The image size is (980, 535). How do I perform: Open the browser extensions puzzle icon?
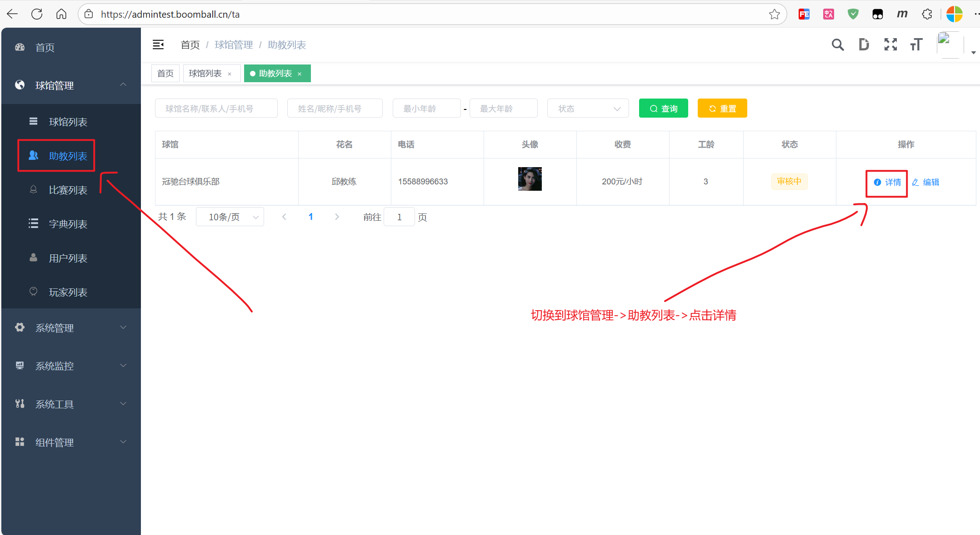(x=927, y=14)
